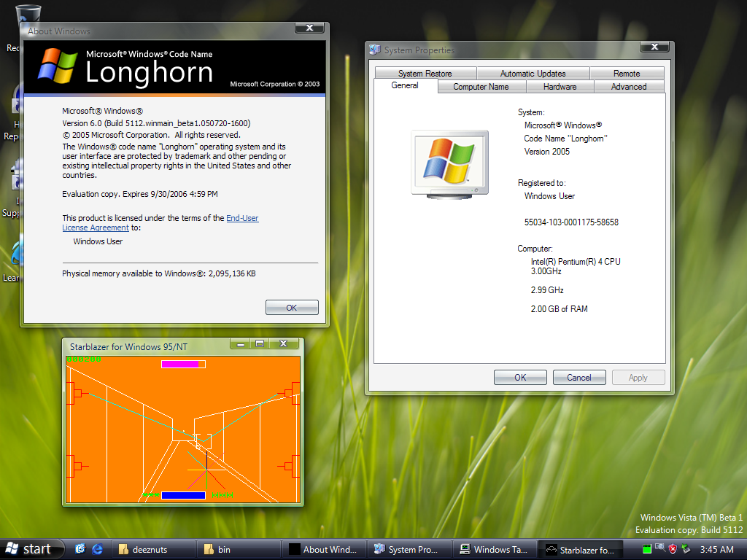Go to the Hardware tab
Screen dimensions: 747x560
560,87
